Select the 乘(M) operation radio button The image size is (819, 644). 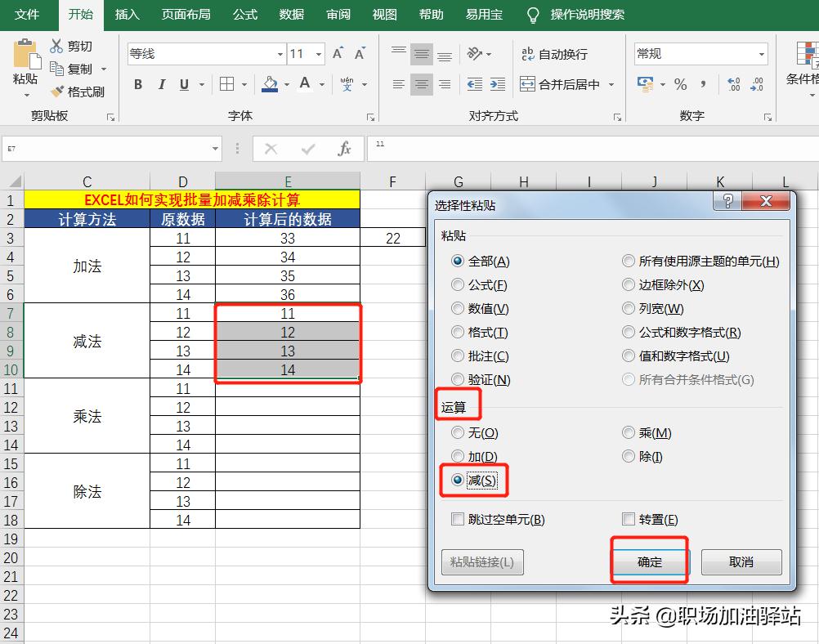tap(629, 432)
